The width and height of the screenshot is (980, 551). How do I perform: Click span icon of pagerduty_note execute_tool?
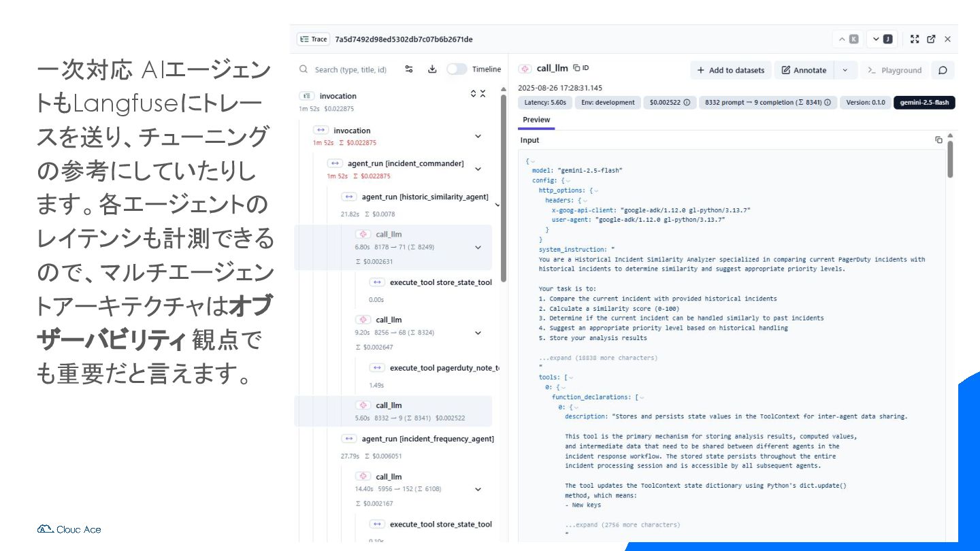click(x=377, y=367)
